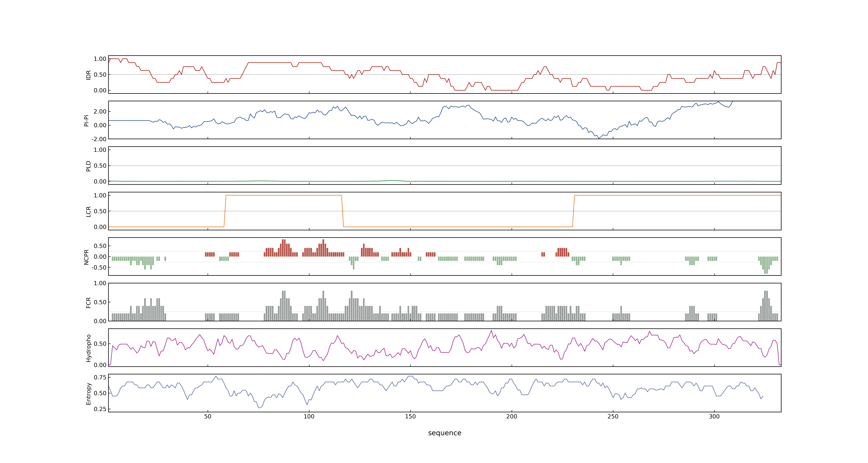The height and width of the screenshot is (463, 868).
Task: Select x-axis tick label 150
Action: [410, 416]
